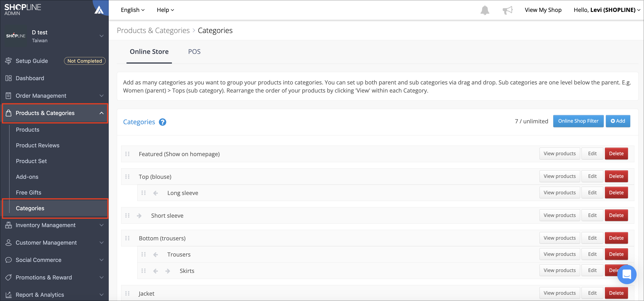
Task: Open the notifications bell icon
Action: point(485,10)
